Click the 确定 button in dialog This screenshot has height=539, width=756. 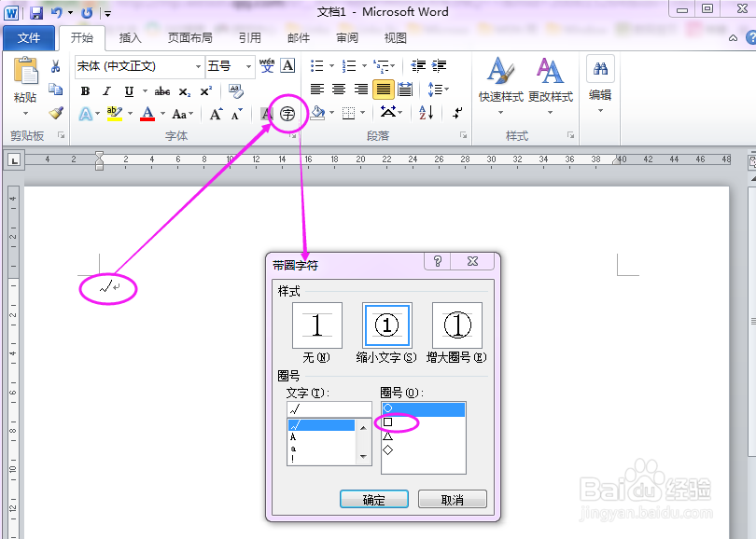(373, 498)
